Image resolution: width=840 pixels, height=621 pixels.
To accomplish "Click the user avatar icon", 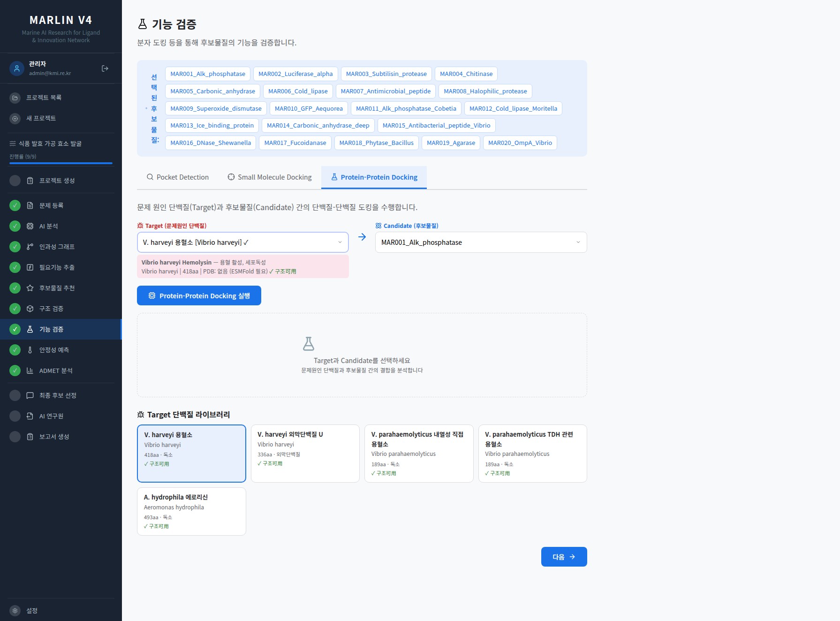I will click(17, 68).
